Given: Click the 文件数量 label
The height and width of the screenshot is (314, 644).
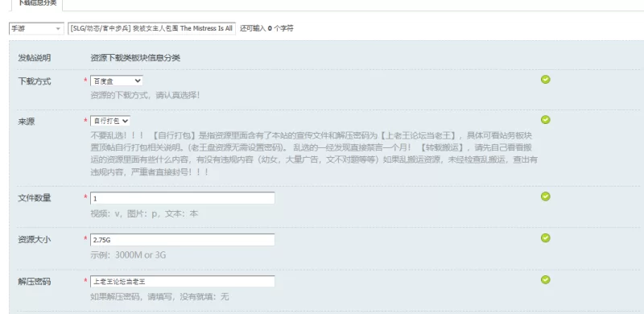Looking at the screenshot, I should tap(35, 198).
